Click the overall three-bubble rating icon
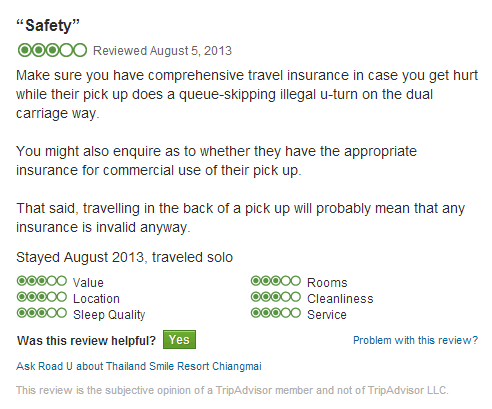 pos(52,50)
